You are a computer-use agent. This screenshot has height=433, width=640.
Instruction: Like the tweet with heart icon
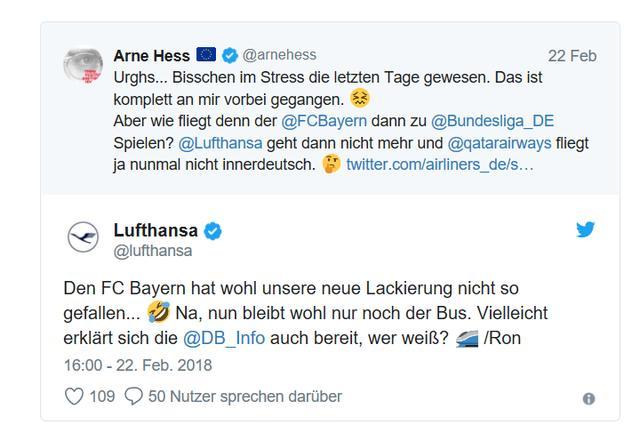(x=73, y=397)
